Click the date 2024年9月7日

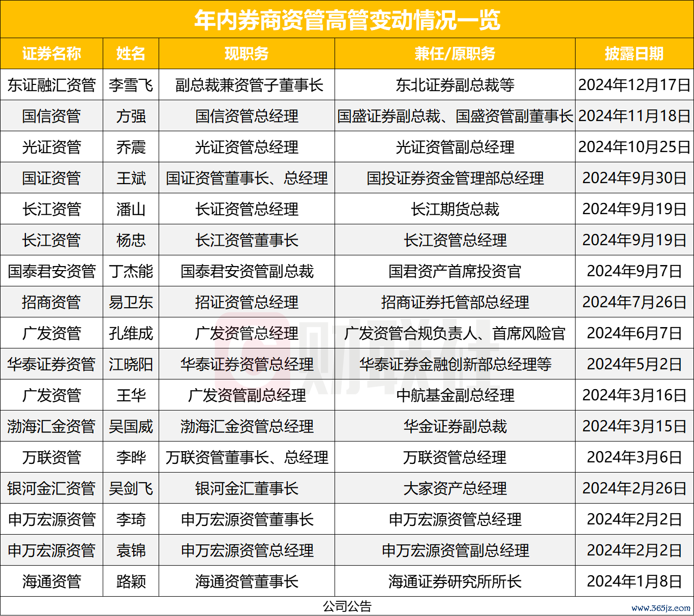tap(634, 271)
